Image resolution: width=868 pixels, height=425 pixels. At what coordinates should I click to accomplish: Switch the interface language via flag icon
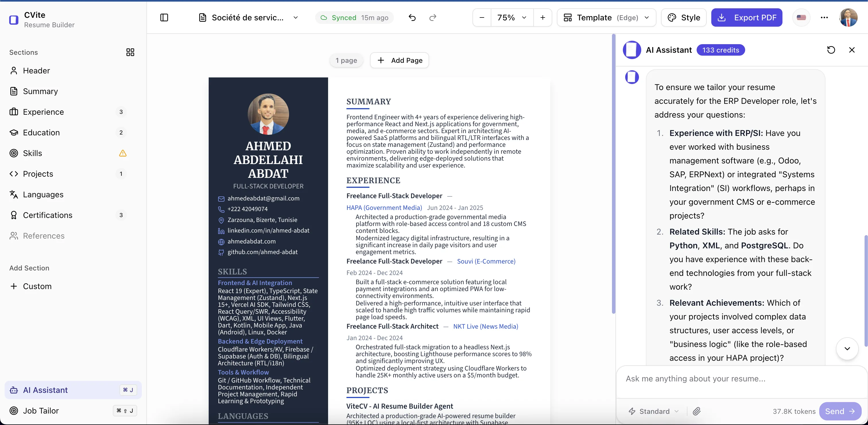point(801,18)
